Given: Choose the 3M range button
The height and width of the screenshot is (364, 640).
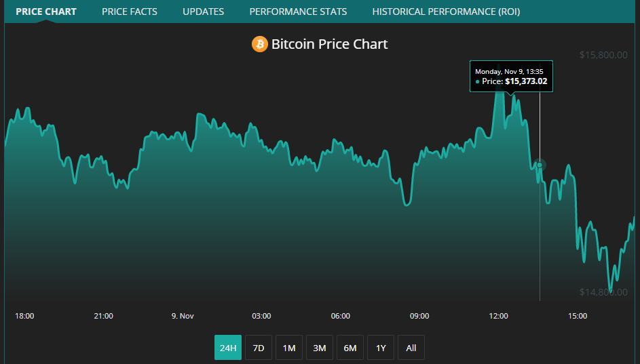Looking at the screenshot, I should pos(320,348).
